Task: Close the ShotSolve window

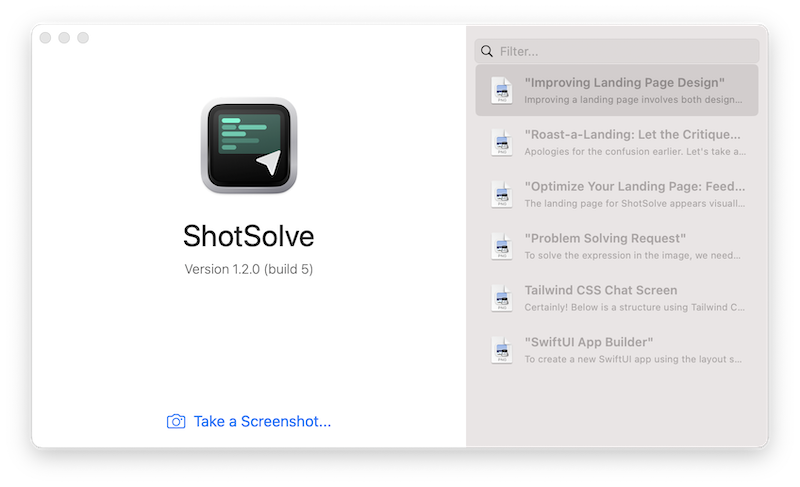Action: click(x=46, y=38)
